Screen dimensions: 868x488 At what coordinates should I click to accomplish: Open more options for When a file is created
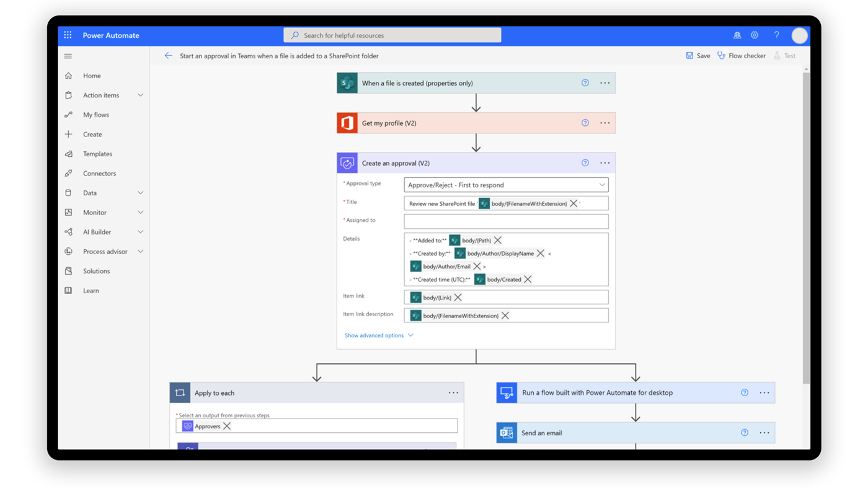point(605,83)
